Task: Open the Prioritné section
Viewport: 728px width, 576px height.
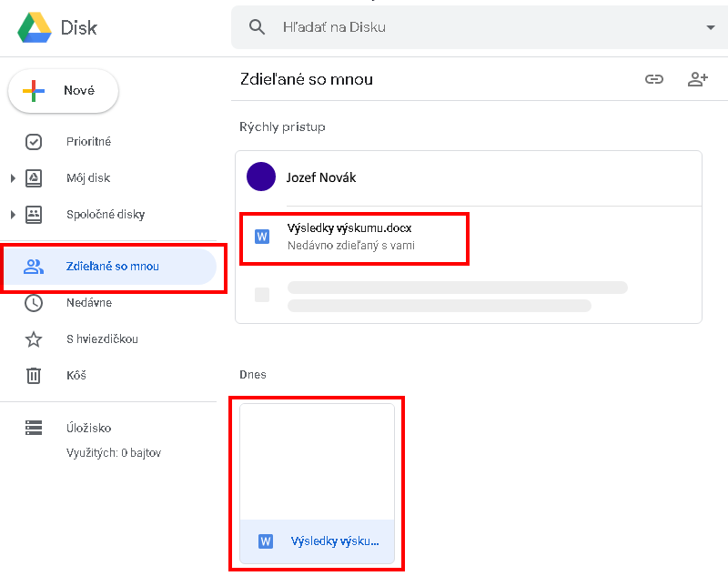Action: point(88,142)
